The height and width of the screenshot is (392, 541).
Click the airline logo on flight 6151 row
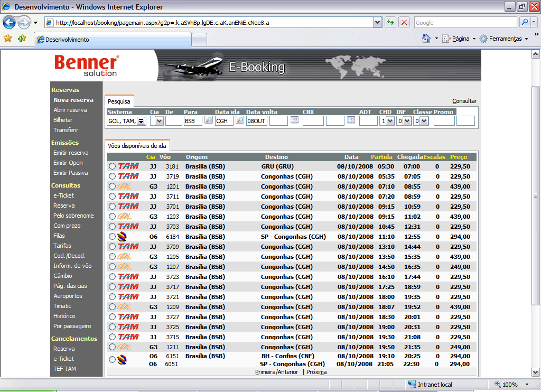tap(122, 360)
